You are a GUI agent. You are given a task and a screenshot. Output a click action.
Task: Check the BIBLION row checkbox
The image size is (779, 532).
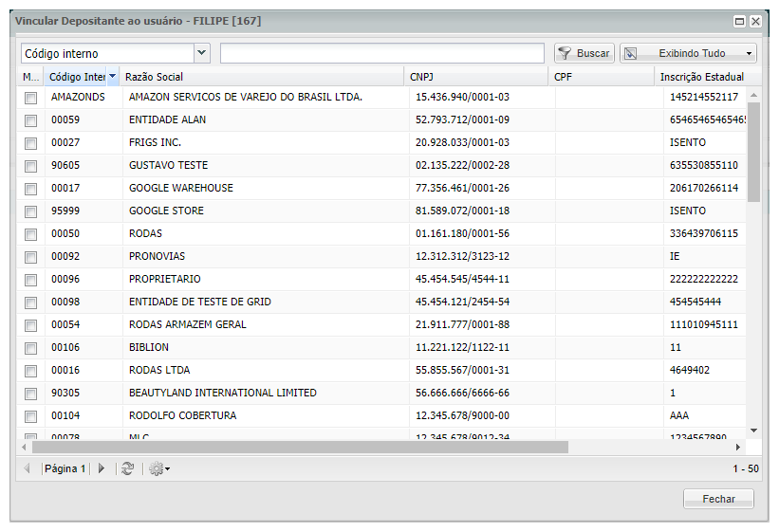(x=30, y=348)
